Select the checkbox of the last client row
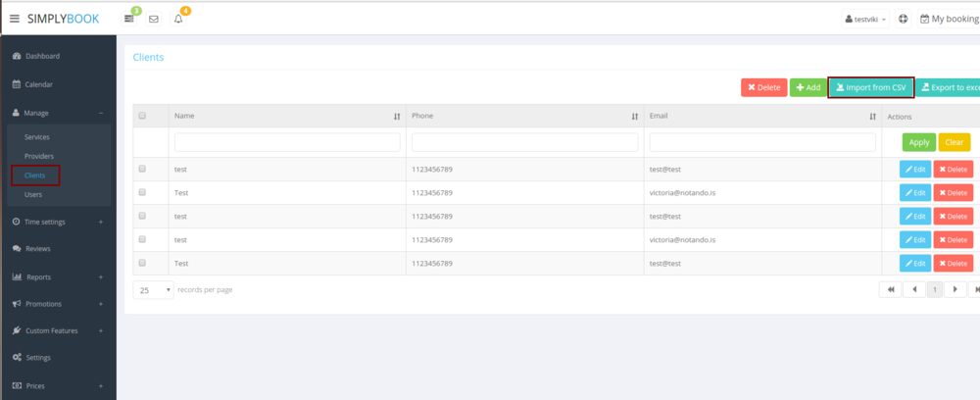Screen dimensions: 980x400 142,263
